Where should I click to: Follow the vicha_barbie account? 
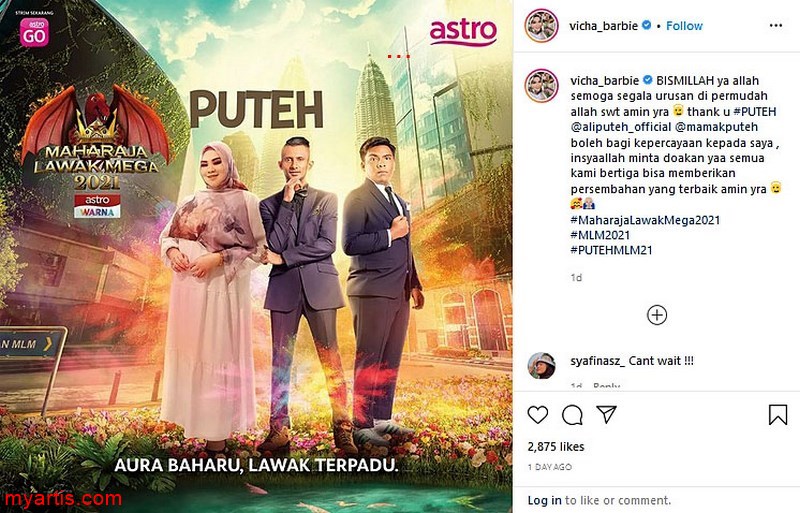tap(684, 26)
